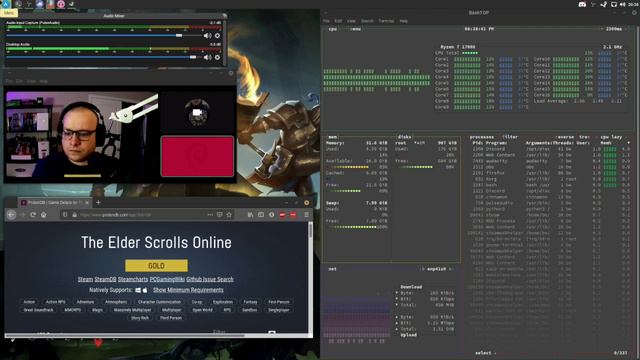Open Firefox Library icon
Image resolution: width=640 pixels, height=360 pixels.
pos(250,215)
